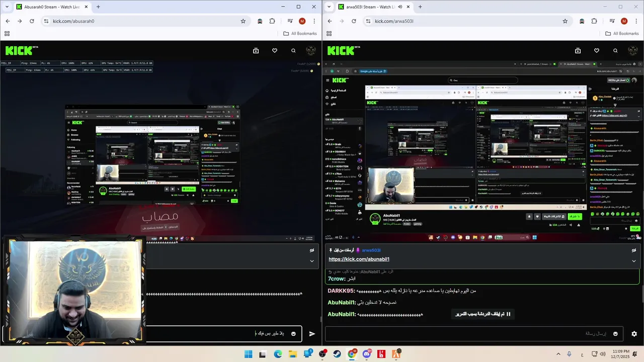Image resolution: width=644 pixels, height=362 pixels.
Task: Open the pinned https://kick.com/abunabil1 link
Action: tap(359, 259)
